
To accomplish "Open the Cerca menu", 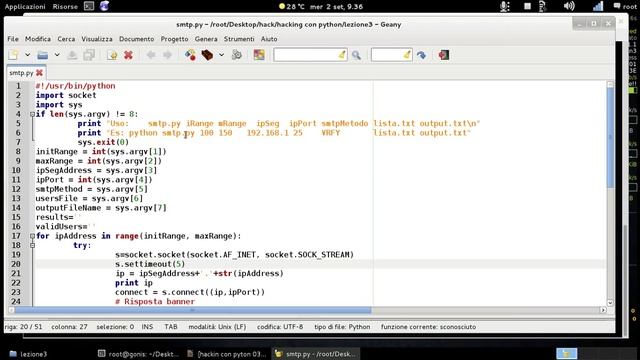I will click(x=66, y=39).
